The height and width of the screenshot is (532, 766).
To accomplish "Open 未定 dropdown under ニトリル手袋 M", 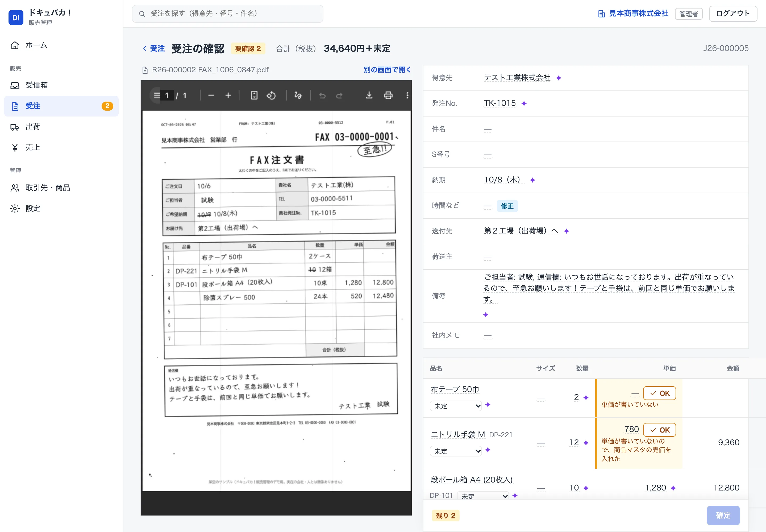I will [456, 451].
